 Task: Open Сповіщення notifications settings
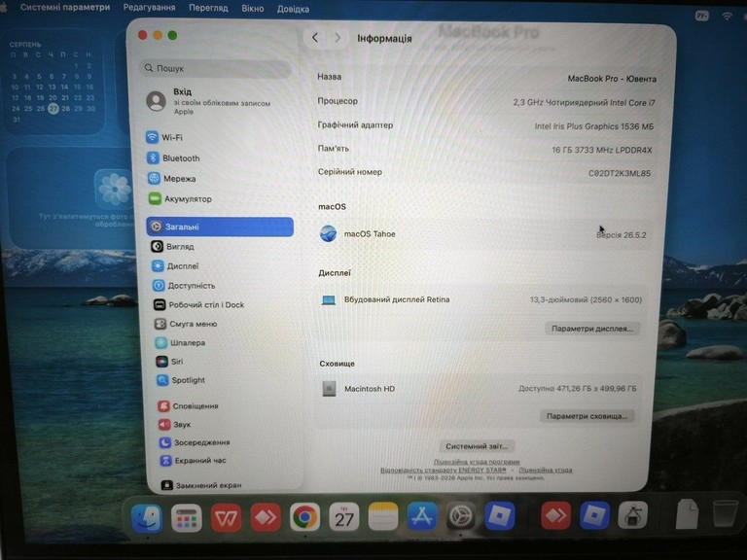[188, 406]
